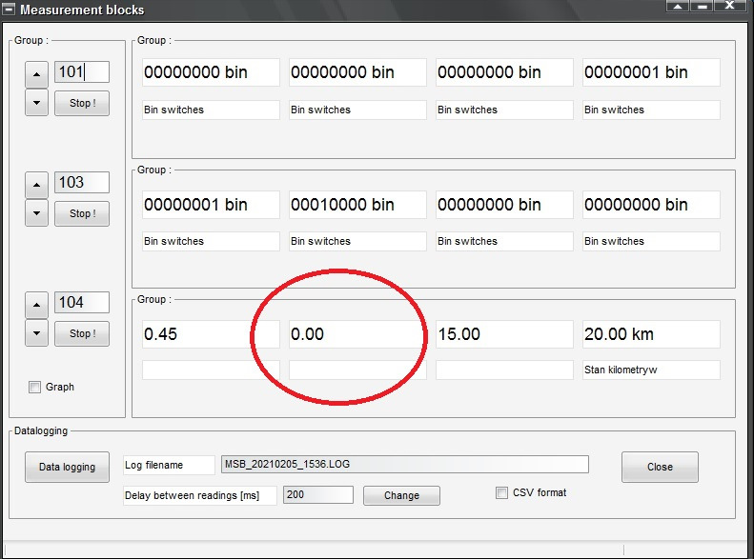Decrease group number 101 with down arrow
Viewport: 754px width, 560px height.
coord(36,102)
